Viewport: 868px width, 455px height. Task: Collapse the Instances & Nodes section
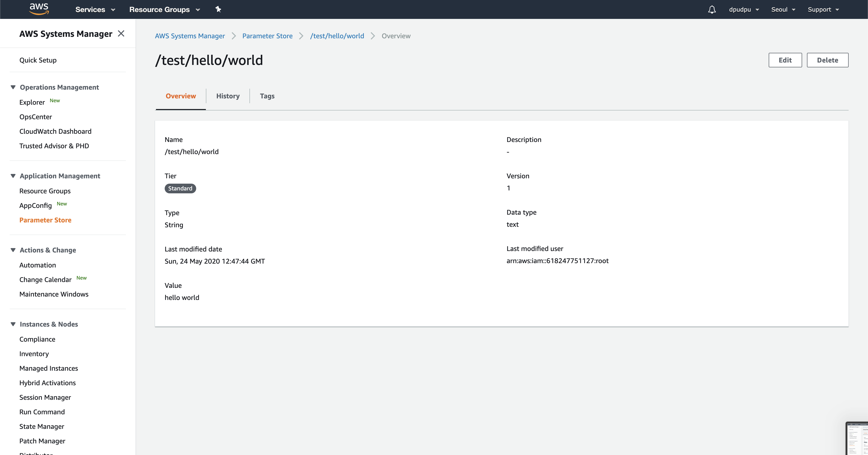pos(13,324)
